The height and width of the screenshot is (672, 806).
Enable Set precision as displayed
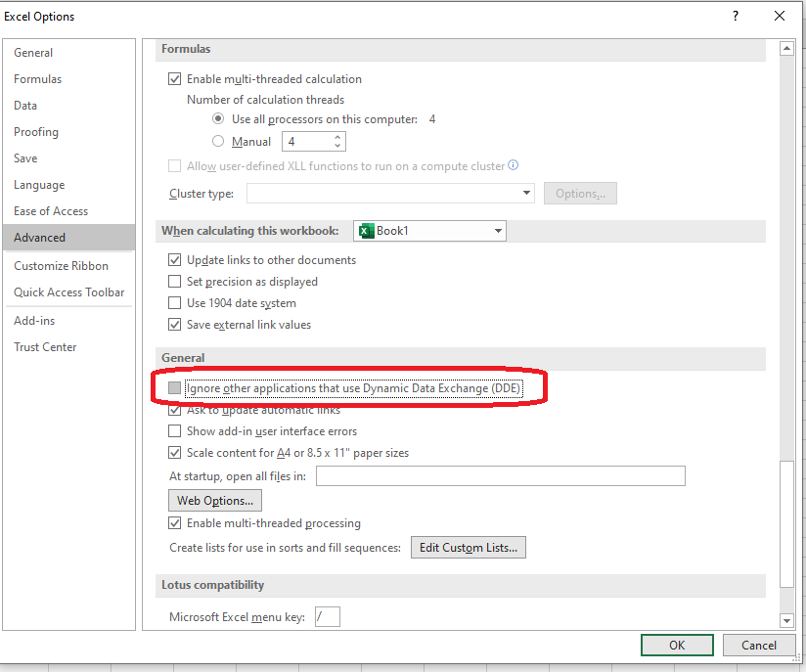click(x=175, y=282)
